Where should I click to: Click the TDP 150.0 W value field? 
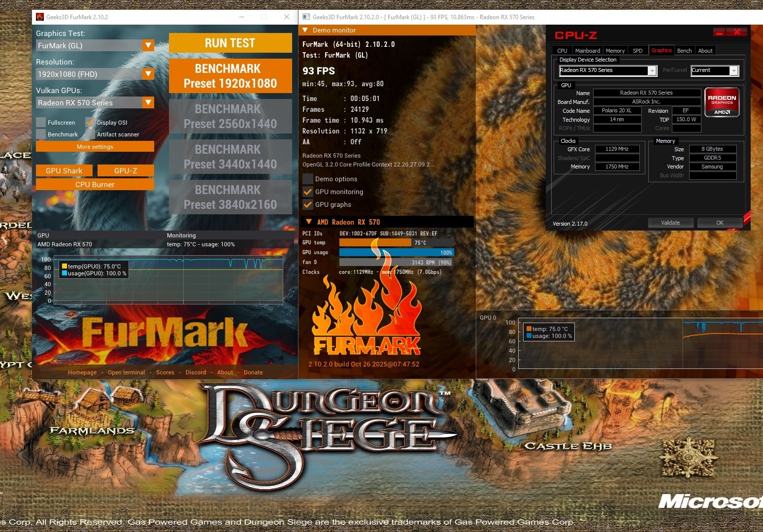point(686,119)
